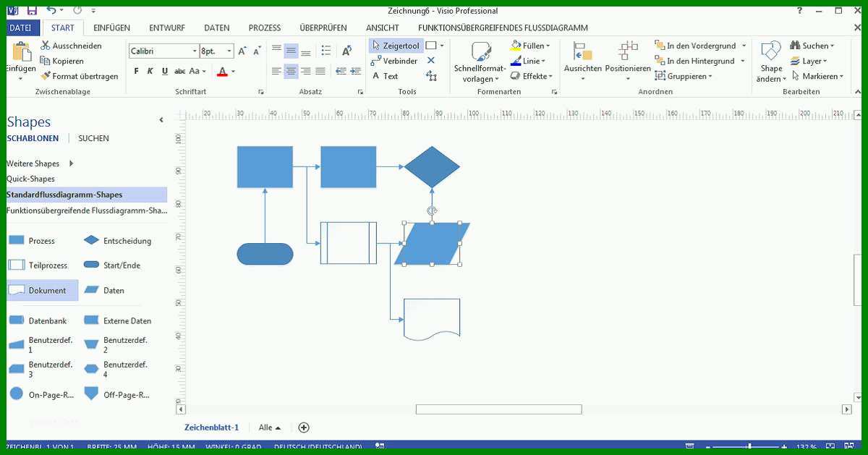Select the Verbinder connector tool
Screen dimensions: 868x455
[395, 61]
